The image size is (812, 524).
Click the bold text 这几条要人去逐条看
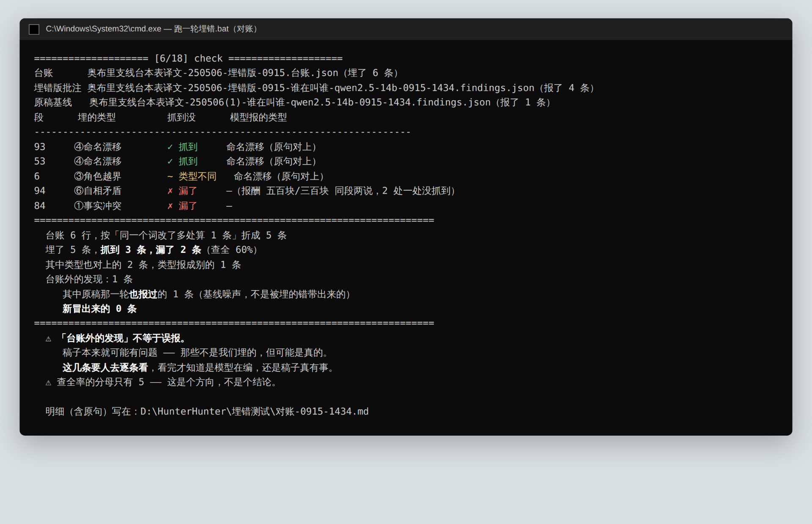105,368
